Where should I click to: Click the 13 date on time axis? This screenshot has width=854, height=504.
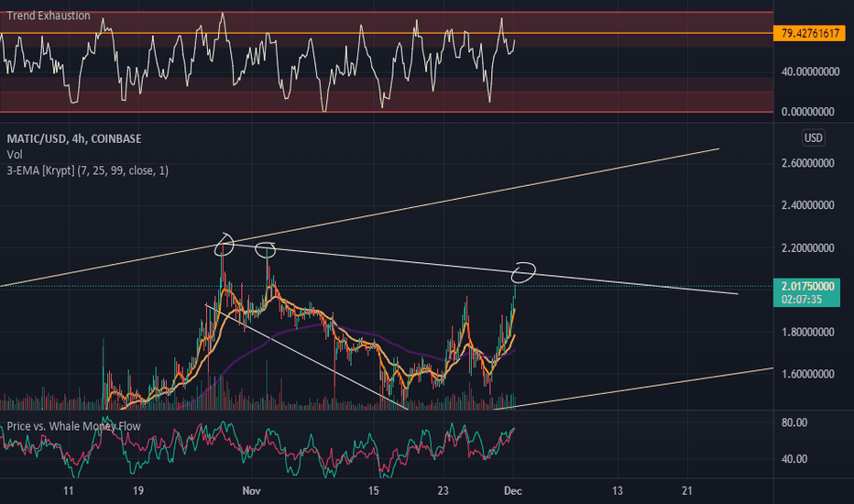(617, 491)
